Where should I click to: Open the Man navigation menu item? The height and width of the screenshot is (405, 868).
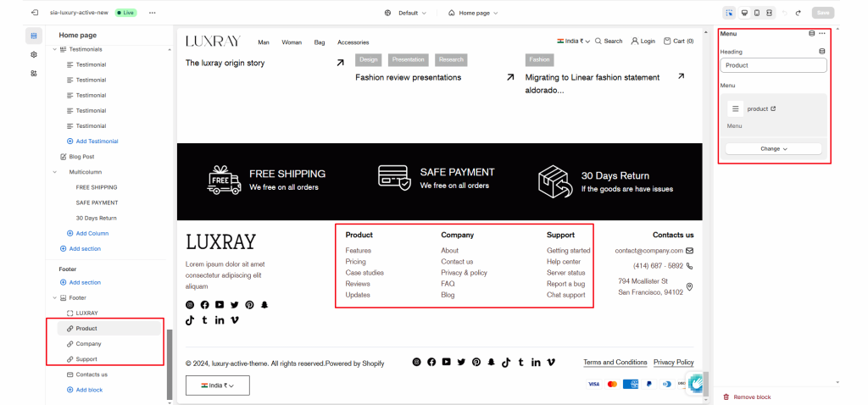264,42
